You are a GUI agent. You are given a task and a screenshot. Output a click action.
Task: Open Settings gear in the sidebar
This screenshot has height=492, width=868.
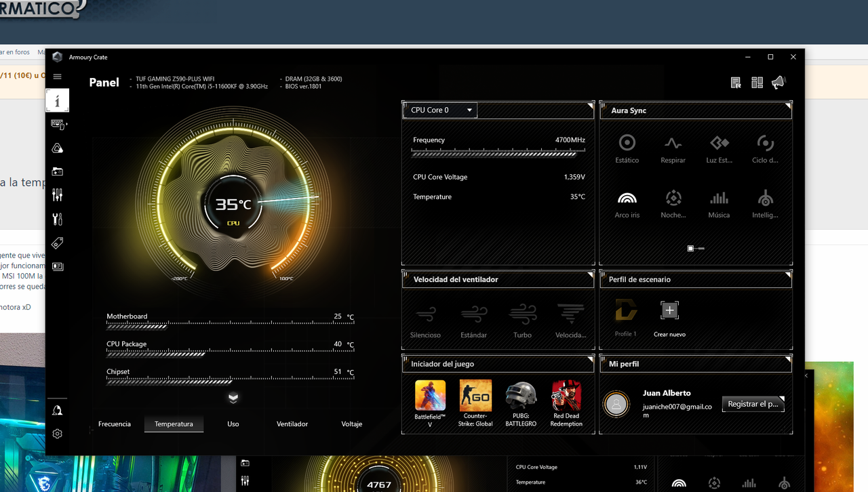pyautogui.click(x=58, y=434)
